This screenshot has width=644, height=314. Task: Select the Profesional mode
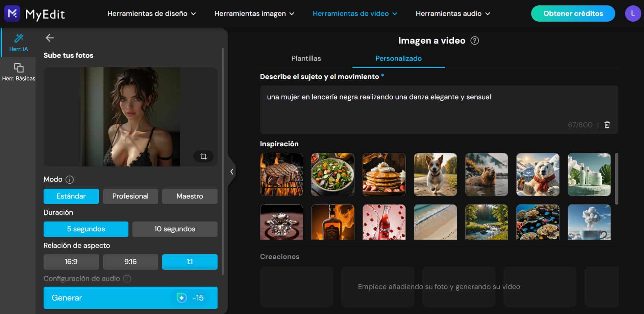[130, 196]
